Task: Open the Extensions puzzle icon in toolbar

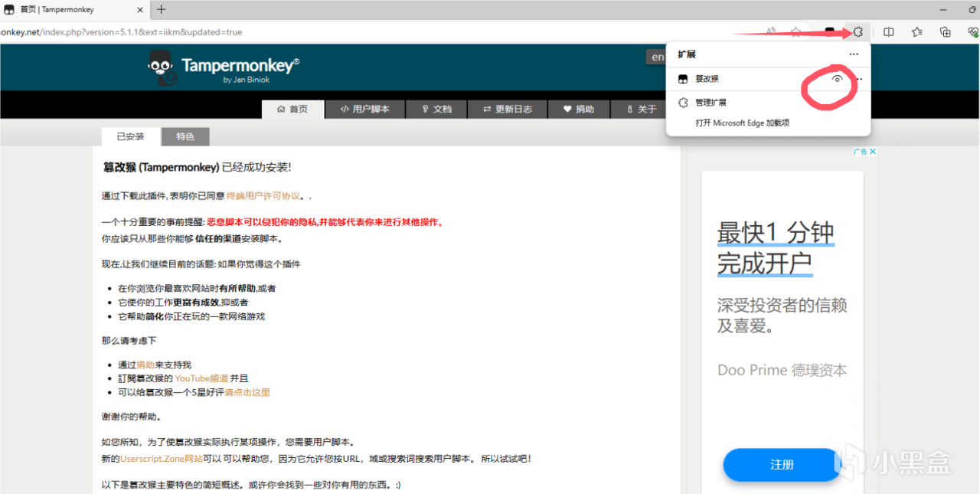Action: 858,32
